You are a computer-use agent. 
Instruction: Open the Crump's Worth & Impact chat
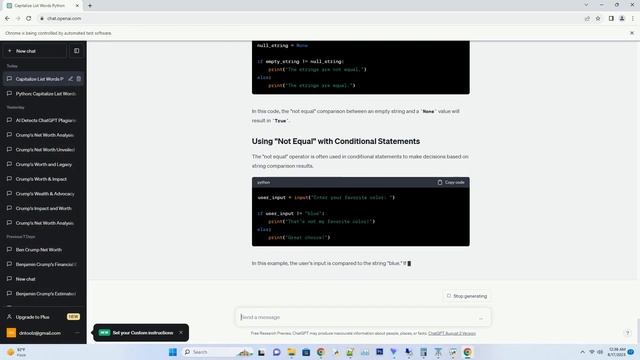tap(43, 179)
